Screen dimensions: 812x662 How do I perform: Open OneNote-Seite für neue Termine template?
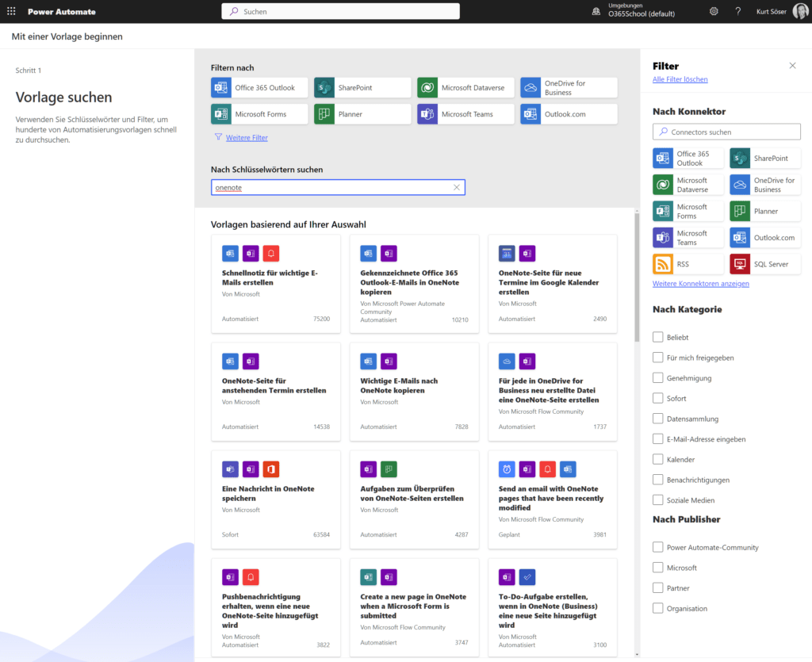pyautogui.click(x=553, y=284)
